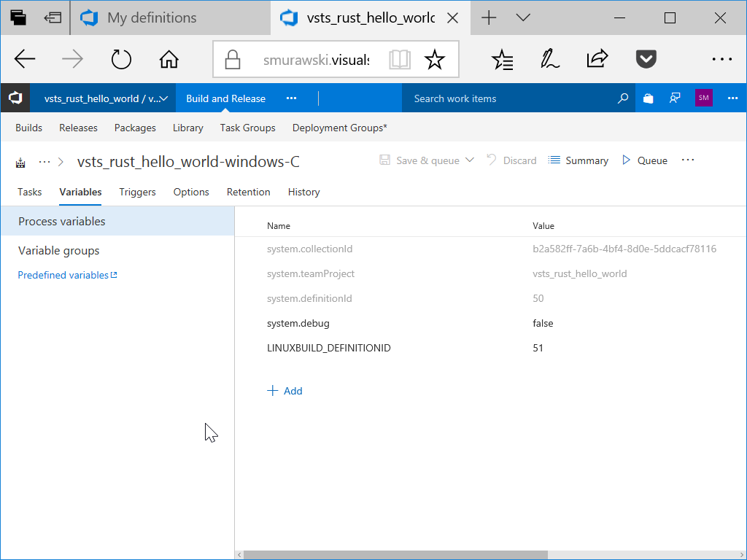This screenshot has height=560, width=747.
Task: Open the Tasks tab
Action: point(29,192)
